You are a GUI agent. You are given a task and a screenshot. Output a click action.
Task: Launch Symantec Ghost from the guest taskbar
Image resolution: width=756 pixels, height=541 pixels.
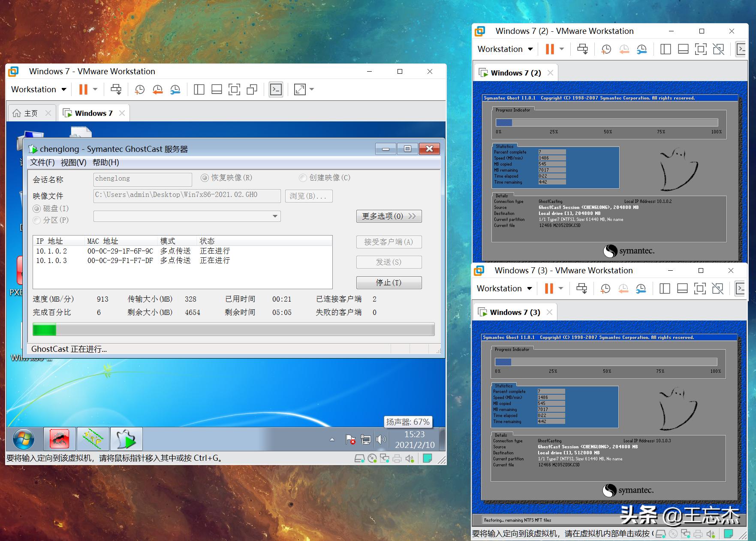point(126,438)
